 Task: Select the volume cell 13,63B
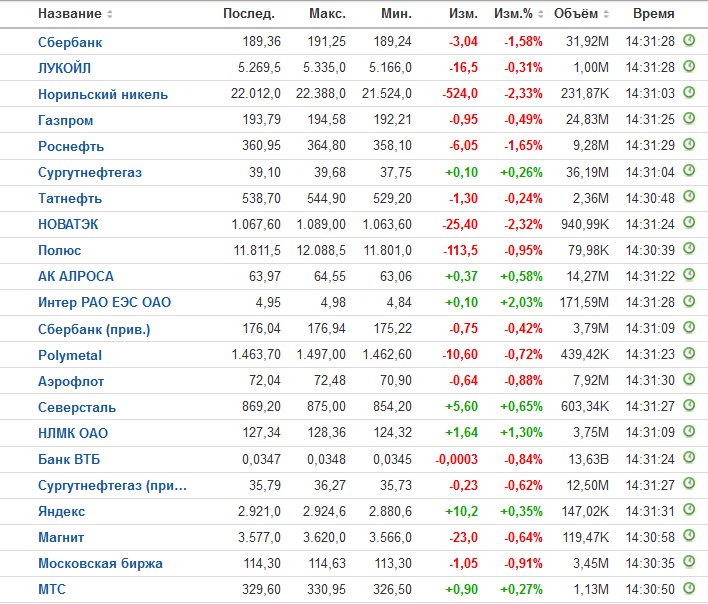[588, 459]
